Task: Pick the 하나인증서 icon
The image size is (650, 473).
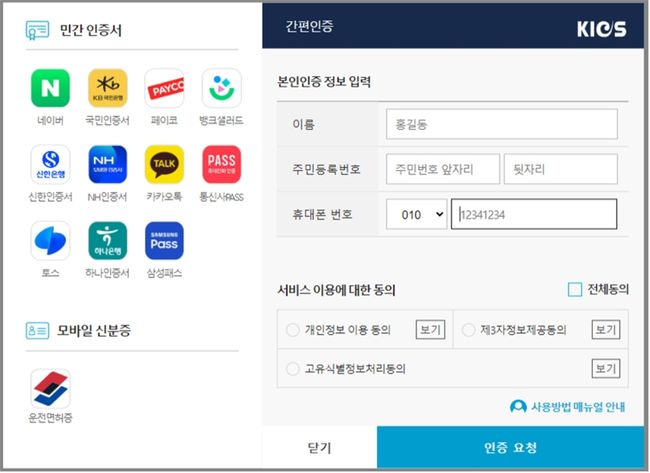Action: click(107, 241)
